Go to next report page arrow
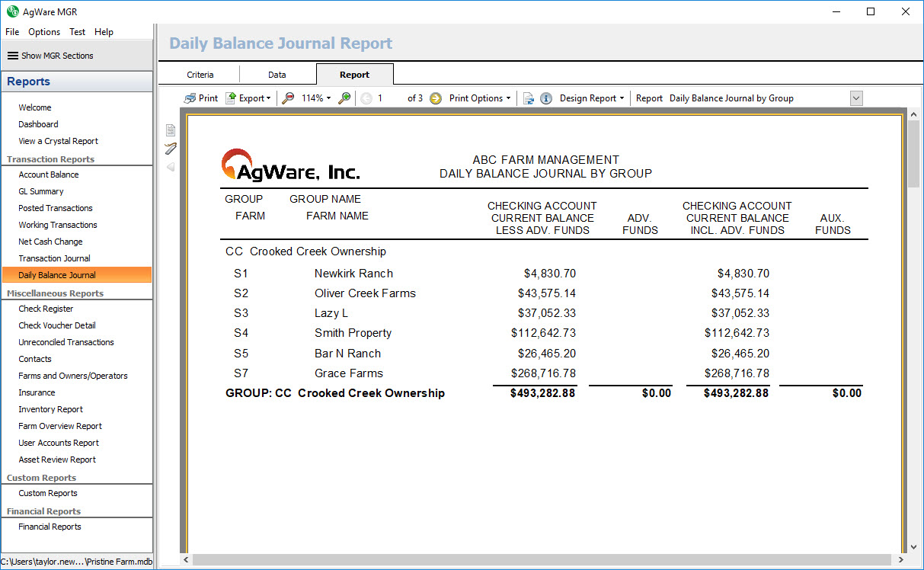The height and width of the screenshot is (570, 924). (436, 98)
